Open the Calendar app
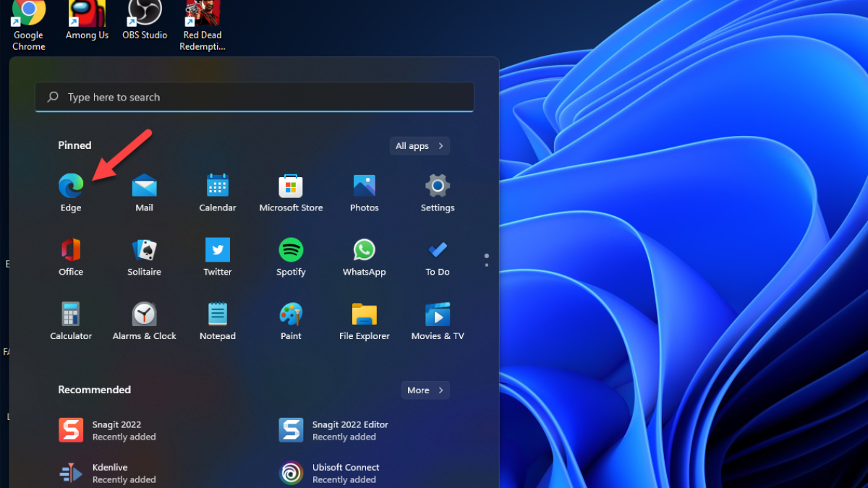 [218, 192]
